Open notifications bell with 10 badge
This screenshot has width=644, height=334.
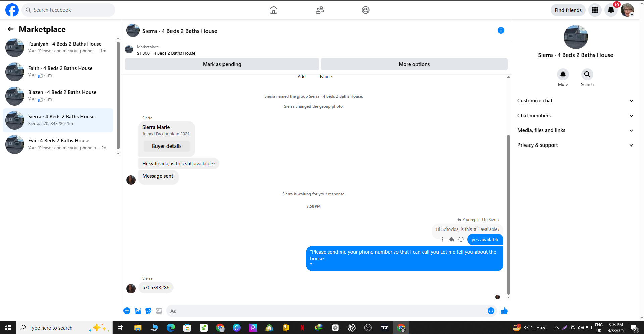611,10
